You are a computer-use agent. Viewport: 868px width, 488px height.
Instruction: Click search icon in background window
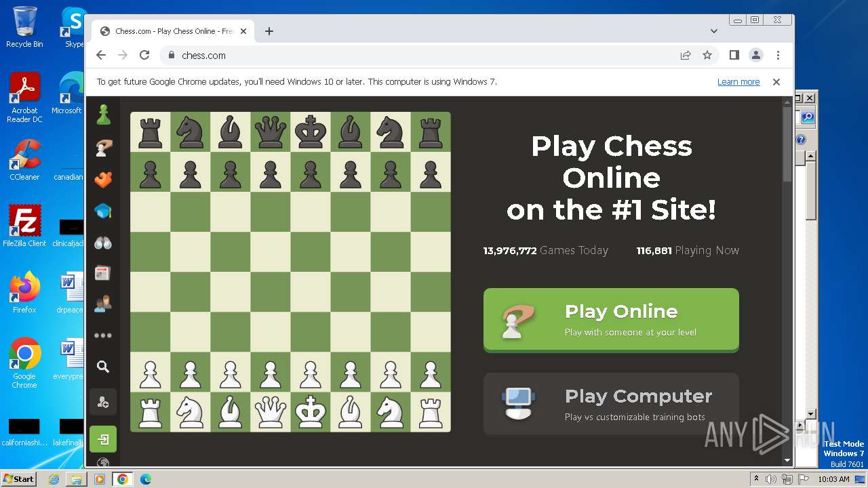coord(808,117)
